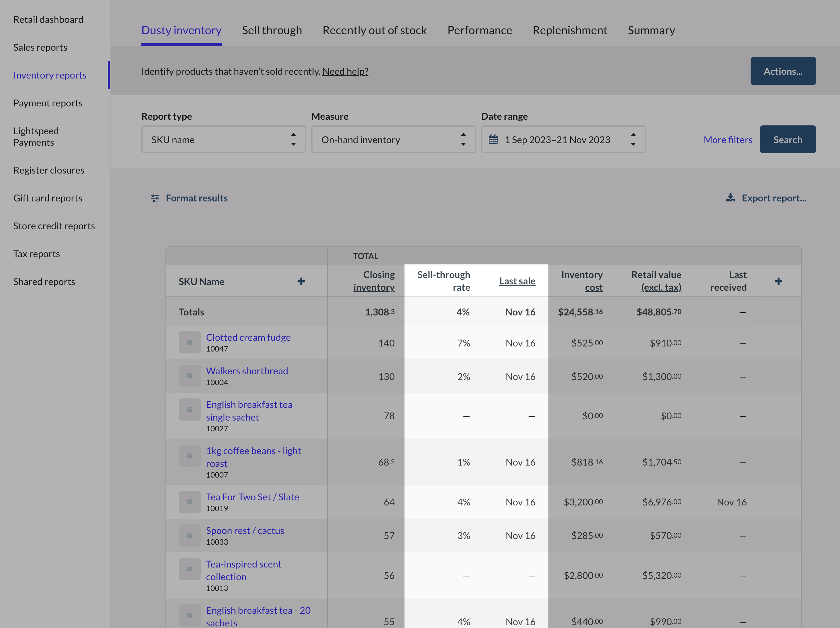The width and height of the screenshot is (840, 628).
Task: Click the plus icon after Last received column
Action: coord(778,281)
